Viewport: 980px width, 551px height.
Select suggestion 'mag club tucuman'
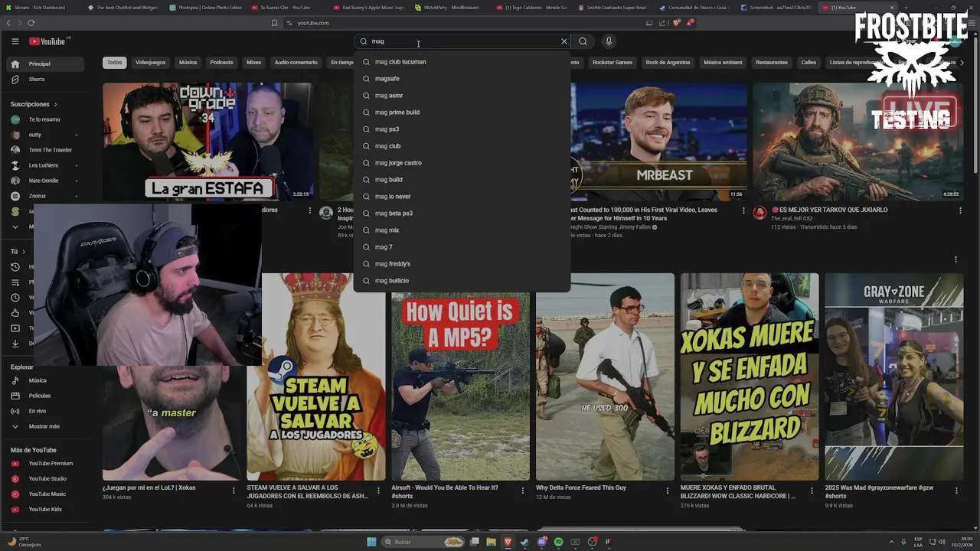point(462,62)
